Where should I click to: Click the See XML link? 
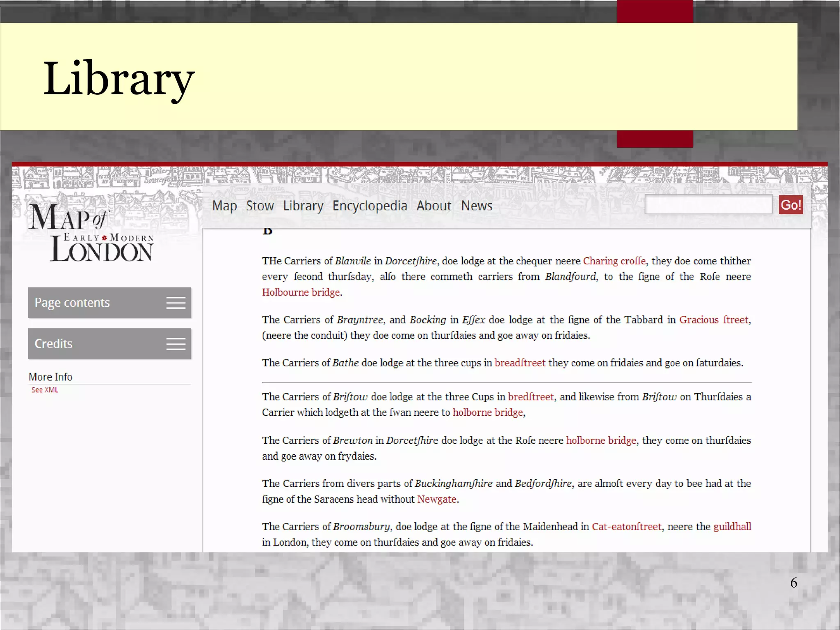coord(45,390)
